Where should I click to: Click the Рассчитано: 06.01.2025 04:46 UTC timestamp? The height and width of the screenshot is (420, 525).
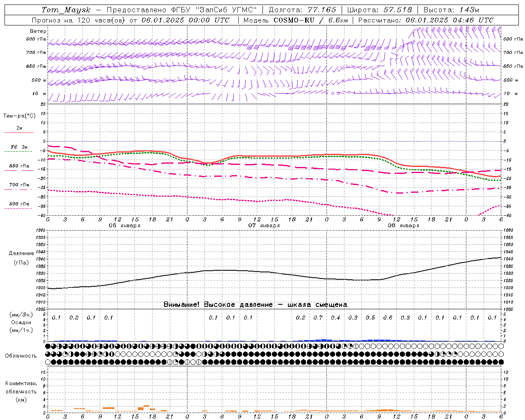click(426, 20)
